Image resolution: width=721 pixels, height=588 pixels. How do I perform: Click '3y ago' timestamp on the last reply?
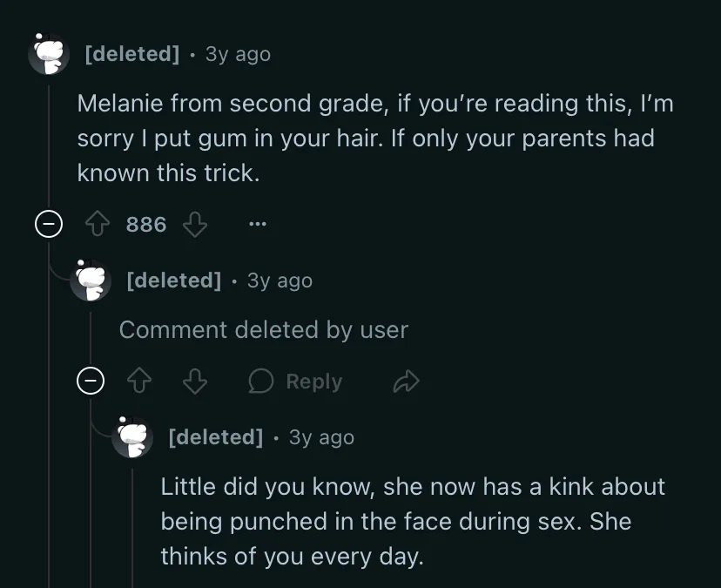(x=321, y=437)
